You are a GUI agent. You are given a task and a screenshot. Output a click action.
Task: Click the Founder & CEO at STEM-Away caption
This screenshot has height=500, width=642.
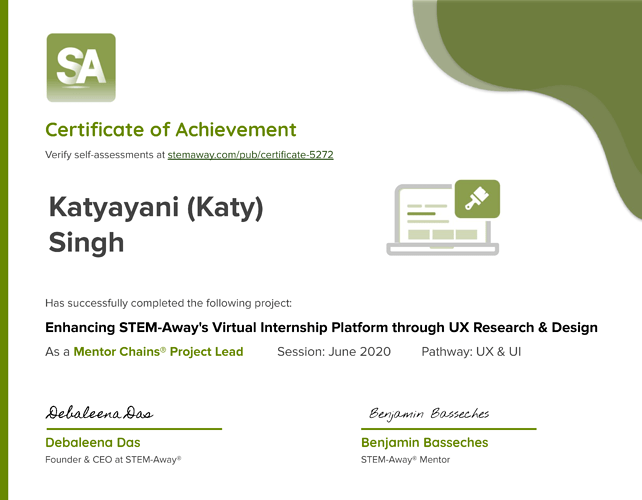click(x=113, y=460)
